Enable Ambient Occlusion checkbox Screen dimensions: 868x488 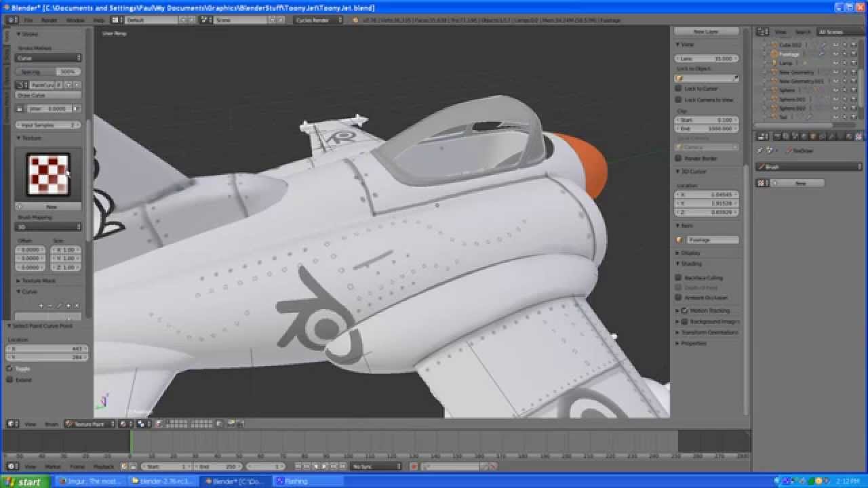point(678,297)
